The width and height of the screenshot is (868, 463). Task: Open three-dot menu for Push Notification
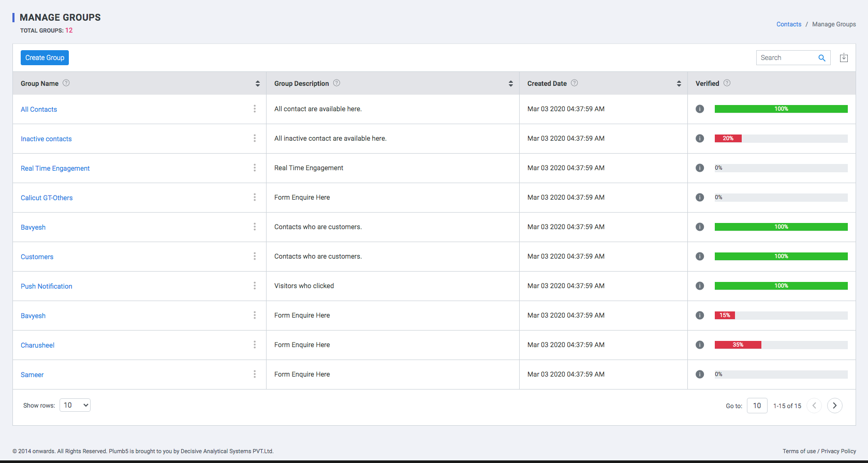pyautogui.click(x=255, y=286)
